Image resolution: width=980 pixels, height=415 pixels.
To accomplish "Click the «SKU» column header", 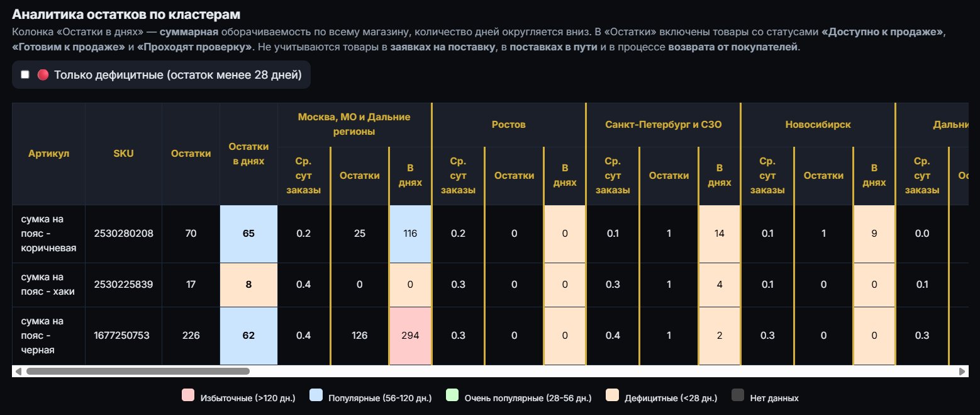I will (x=123, y=154).
